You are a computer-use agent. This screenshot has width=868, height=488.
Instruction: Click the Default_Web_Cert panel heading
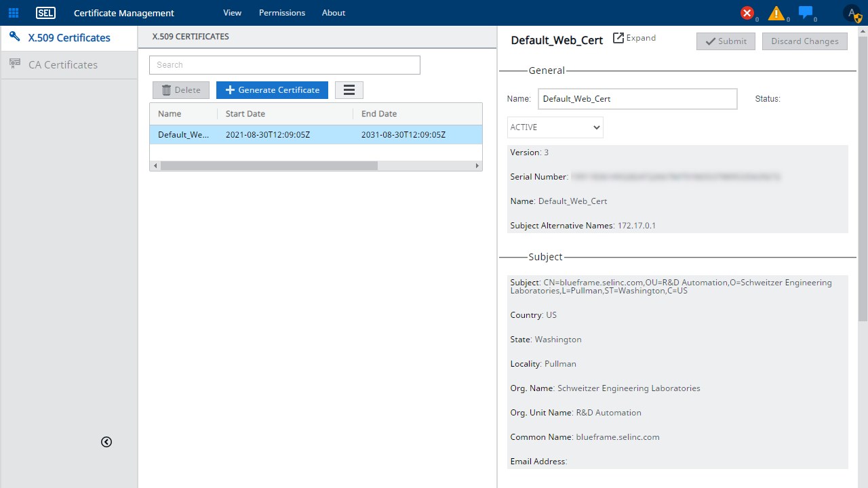pyautogui.click(x=557, y=41)
